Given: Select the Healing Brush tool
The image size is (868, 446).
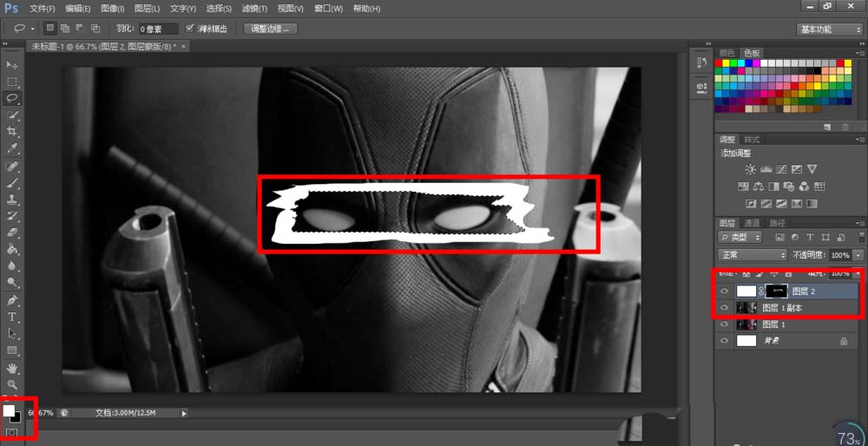Looking at the screenshot, I should click(12, 166).
